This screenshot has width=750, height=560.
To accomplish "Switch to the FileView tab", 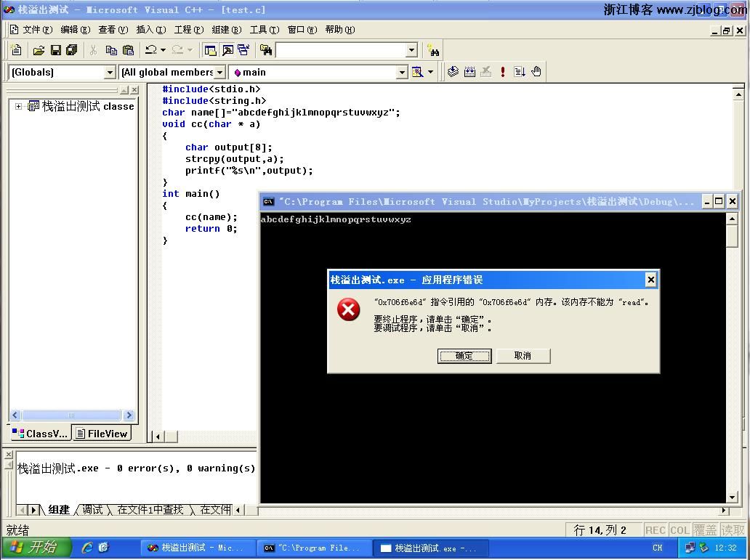I will pos(102,434).
